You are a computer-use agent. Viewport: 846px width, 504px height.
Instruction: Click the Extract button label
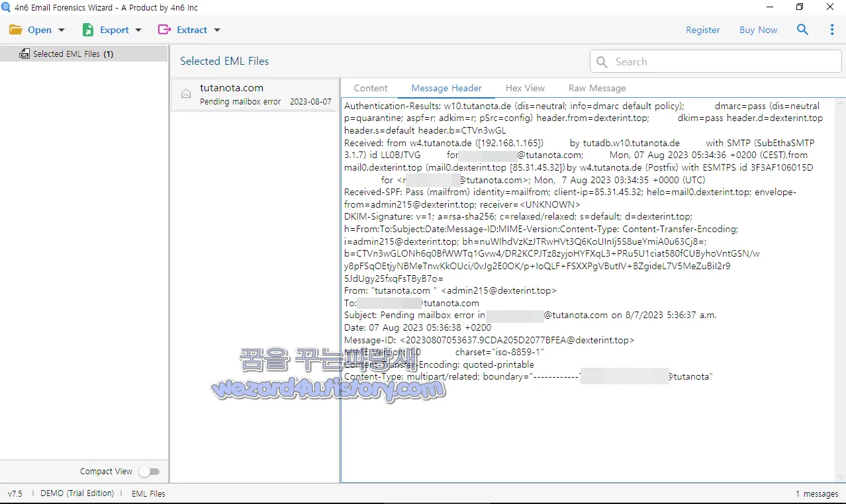pyautogui.click(x=192, y=30)
